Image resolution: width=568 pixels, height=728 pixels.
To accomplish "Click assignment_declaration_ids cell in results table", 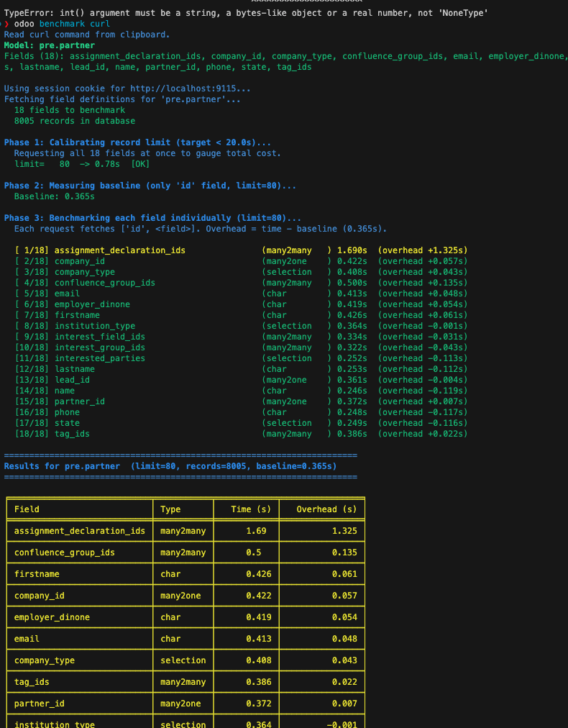I will pos(80,531).
